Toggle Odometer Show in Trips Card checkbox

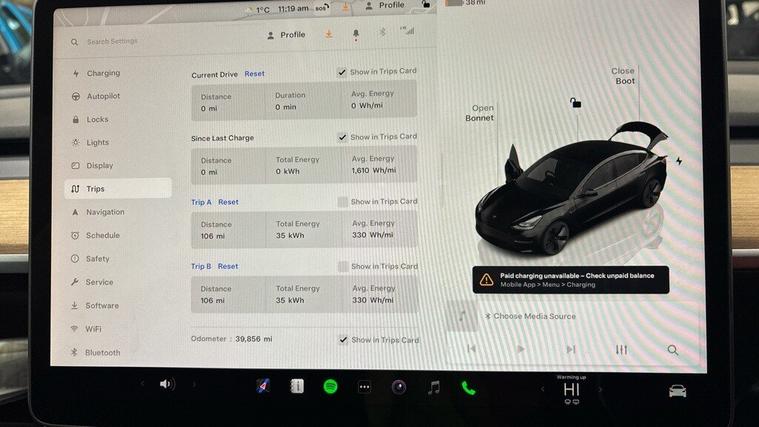343,340
